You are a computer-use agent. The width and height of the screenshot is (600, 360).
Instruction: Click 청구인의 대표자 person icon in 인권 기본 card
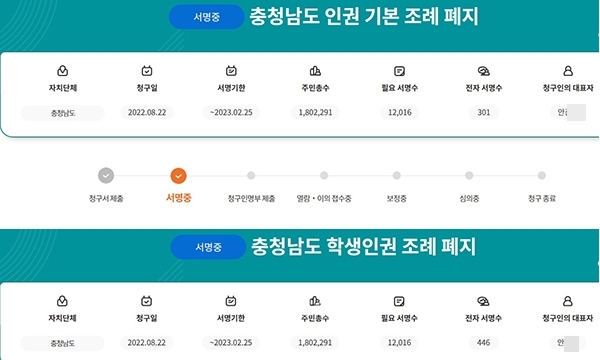(568, 71)
